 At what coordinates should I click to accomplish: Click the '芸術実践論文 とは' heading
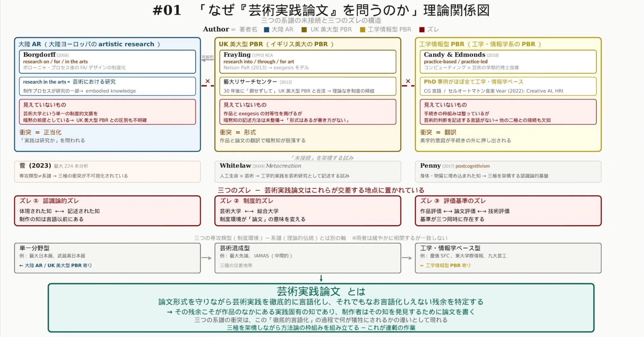pyautogui.click(x=321, y=291)
